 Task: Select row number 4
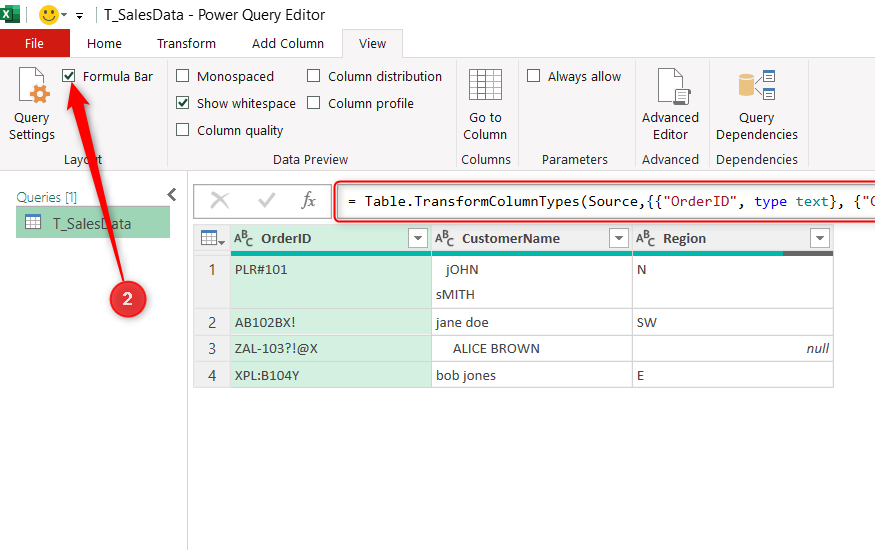pyautogui.click(x=212, y=375)
